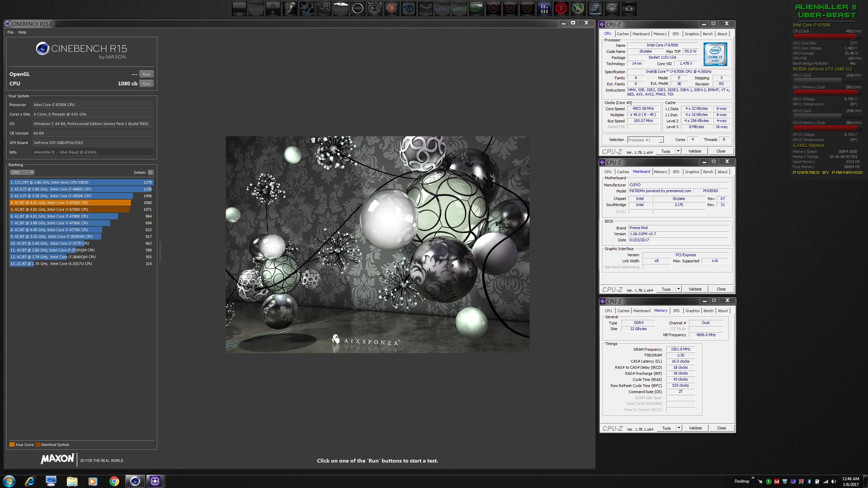
Task: Click the airplane mode tray icon
Action: (761, 481)
